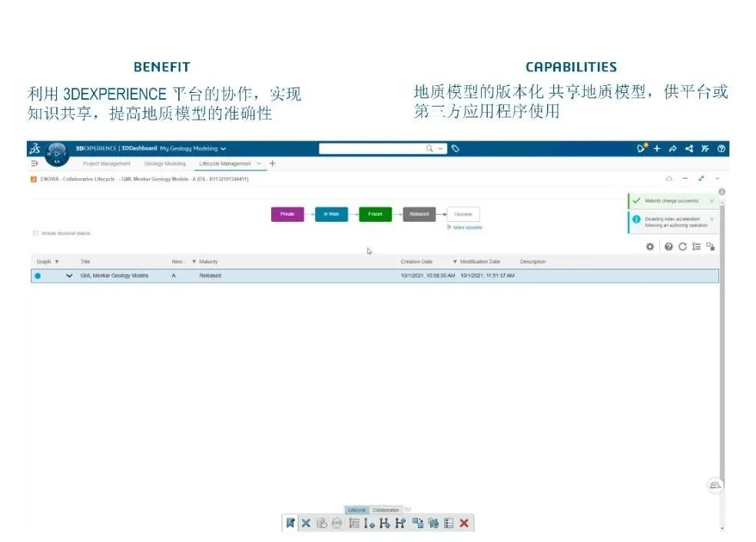The image size is (756, 542).
Task: Click the Share arrow icon in top bar
Action: (x=672, y=149)
